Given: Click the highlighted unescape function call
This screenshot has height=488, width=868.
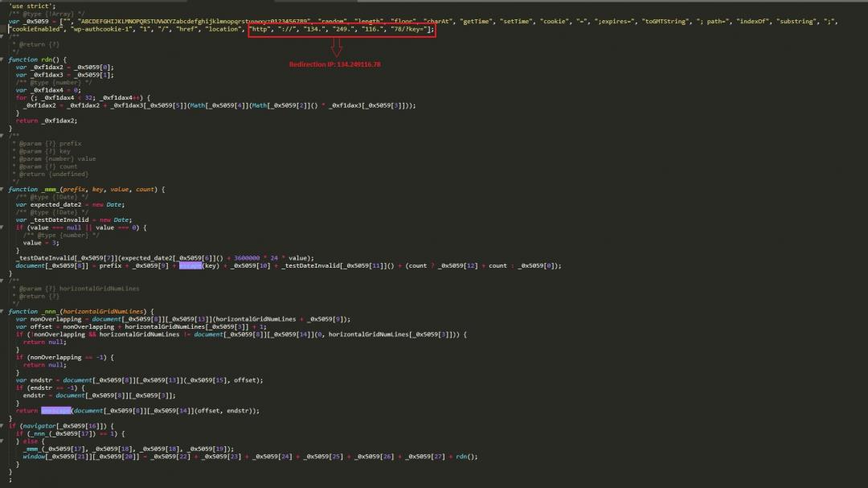Looking at the screenshot, I should (x=55, y=411).
